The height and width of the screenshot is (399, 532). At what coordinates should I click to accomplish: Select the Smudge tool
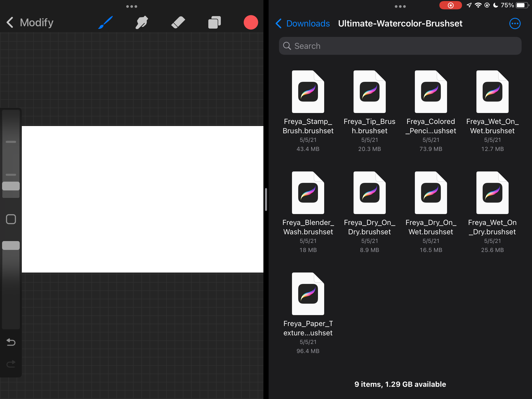click(142, 22)
